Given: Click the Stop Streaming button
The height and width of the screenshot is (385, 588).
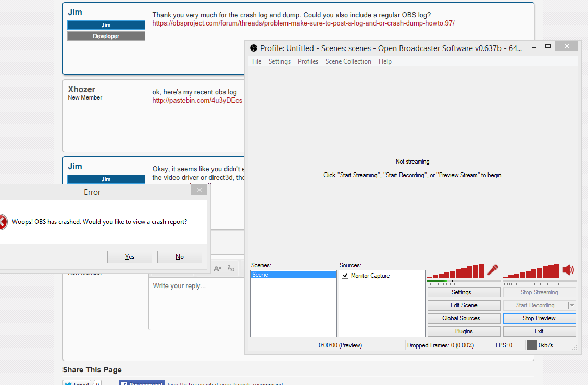Looking at the screenshot, I should pyautogui.click(x=539, y=292).
